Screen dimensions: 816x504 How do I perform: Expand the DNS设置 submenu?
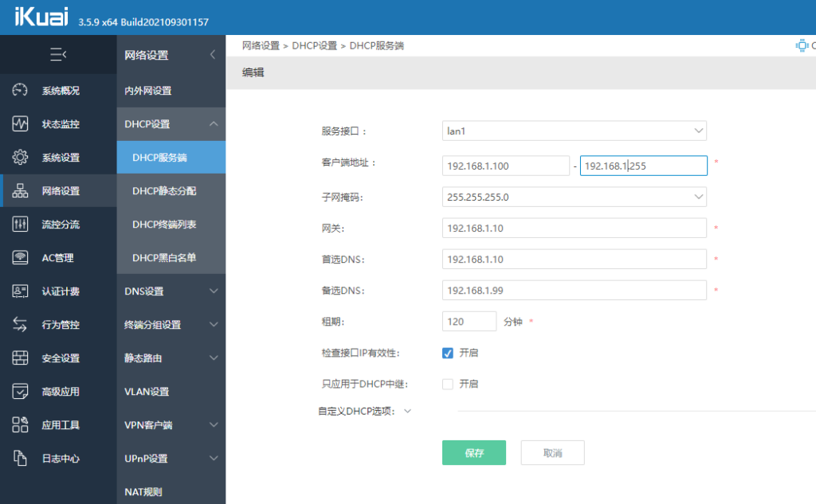click(171, 291)
